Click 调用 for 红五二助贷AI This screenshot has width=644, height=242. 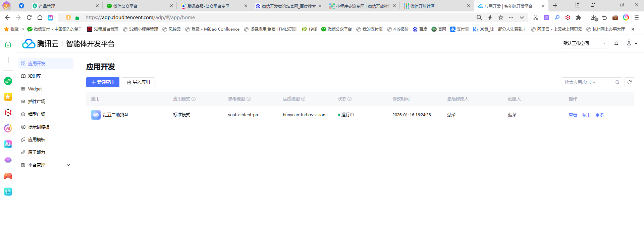pos(586,115)
